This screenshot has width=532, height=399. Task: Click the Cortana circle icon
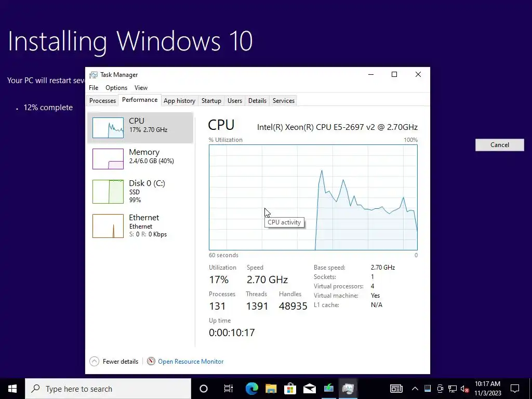(x=204, y=389)
